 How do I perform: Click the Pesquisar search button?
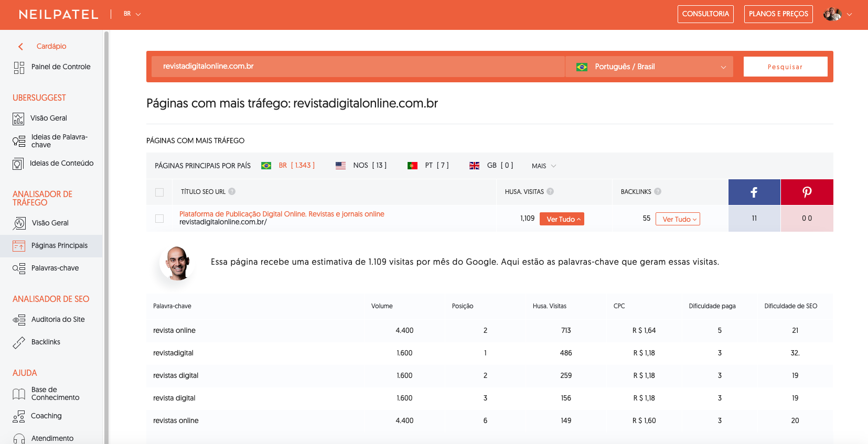pyautogui.click(x=785, y=67)
